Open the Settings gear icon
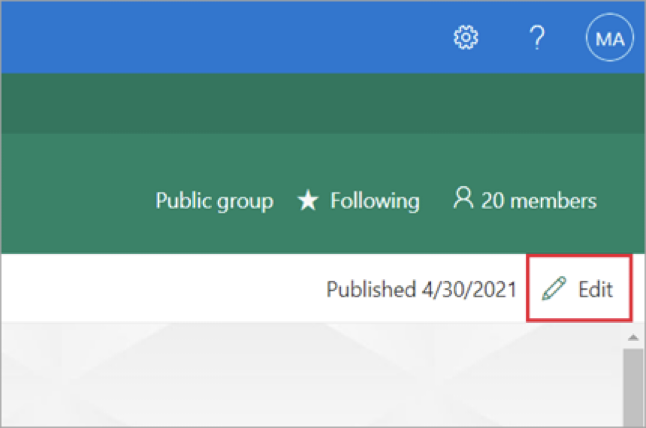 pyautogui.click(x=466, y=38)
